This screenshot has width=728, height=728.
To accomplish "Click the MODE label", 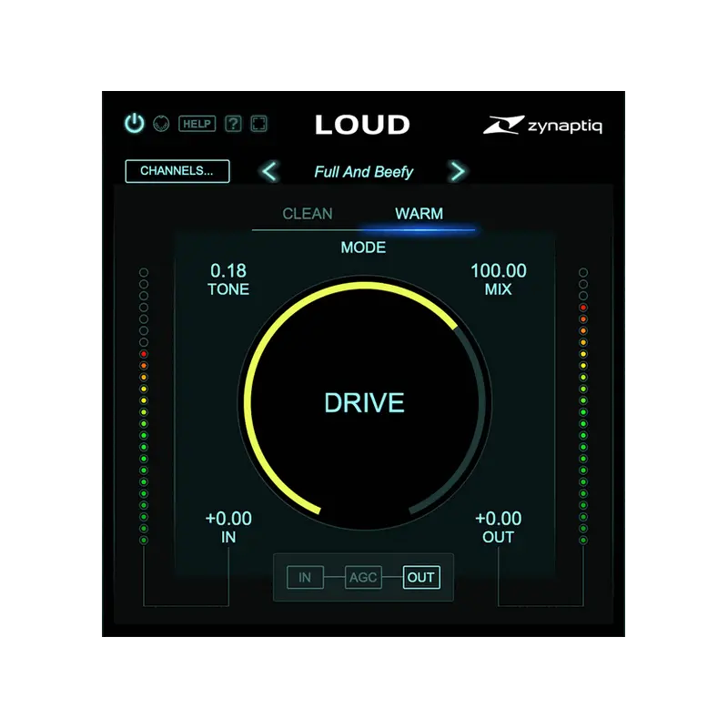I will (x=363, y=248).
